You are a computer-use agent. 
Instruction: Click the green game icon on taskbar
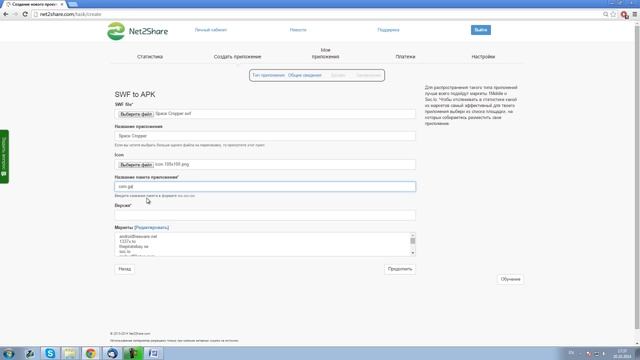133,353
